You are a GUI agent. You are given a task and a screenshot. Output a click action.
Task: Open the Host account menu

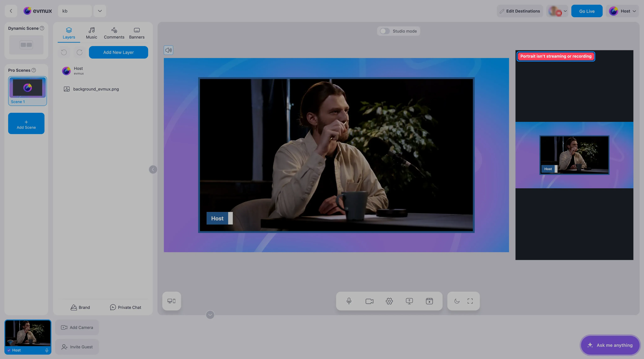pos(623,11)
